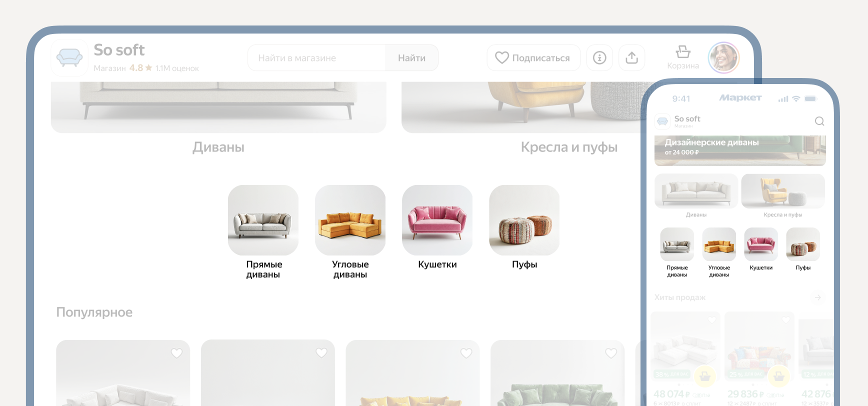Tap the 48 074 ₽ price on phone
This screenshot has height=406, width=868.
click(x=672, y=394)
